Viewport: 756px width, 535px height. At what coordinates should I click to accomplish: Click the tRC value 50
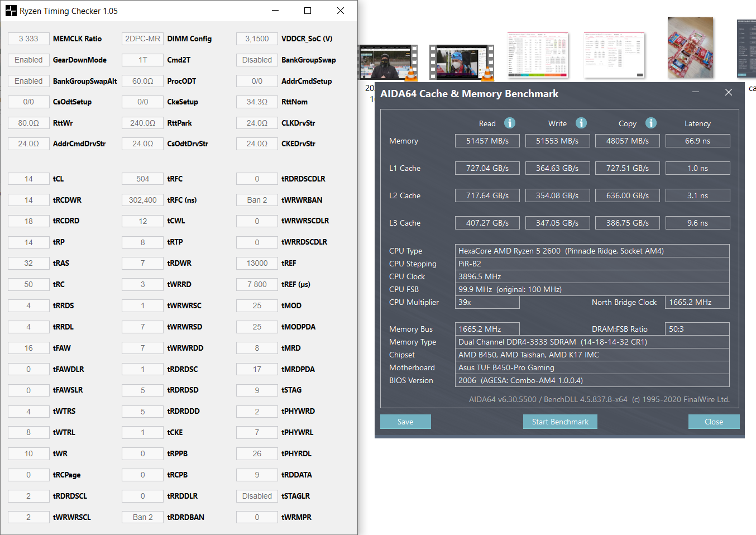(28, 284)
